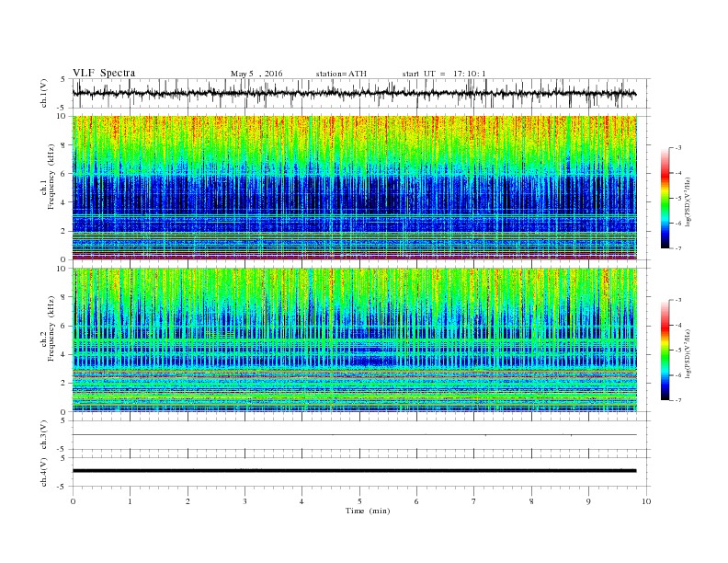Select the "May 5 , 2016" date text
Image resolution: width=728 pixels, height=563 pixels.
pyautogui.click(x=256, y=74)
